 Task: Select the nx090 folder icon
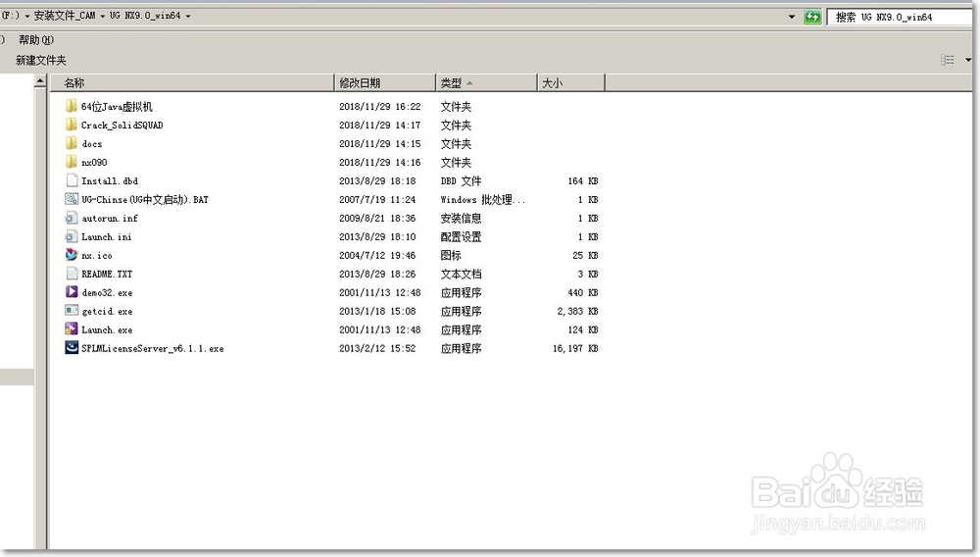point(72,163)
